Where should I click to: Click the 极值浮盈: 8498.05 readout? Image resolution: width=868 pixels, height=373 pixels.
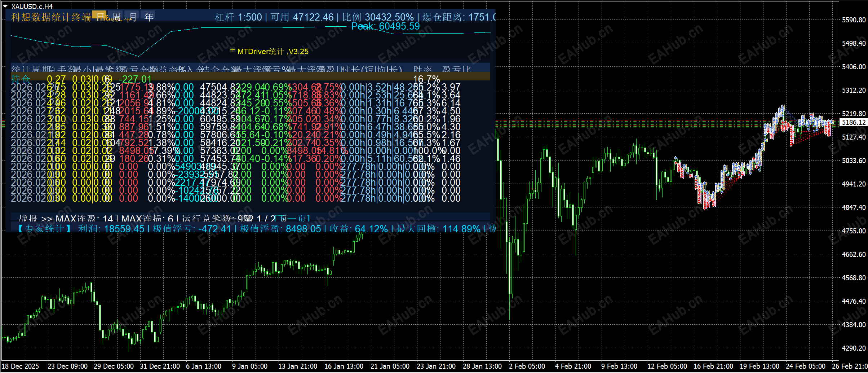click(280, 229)
